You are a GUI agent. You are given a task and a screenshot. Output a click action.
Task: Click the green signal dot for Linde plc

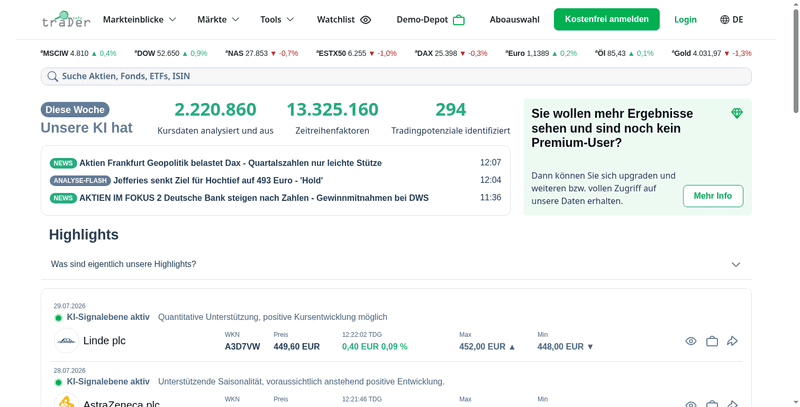tap(58, 318)
